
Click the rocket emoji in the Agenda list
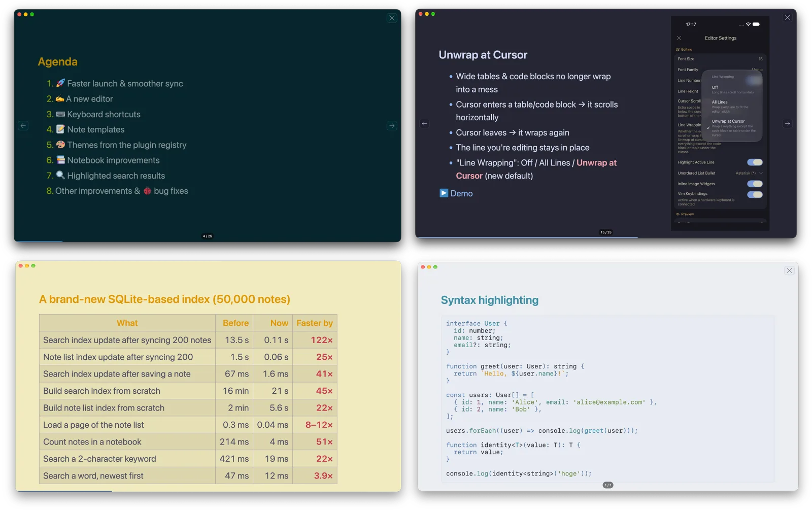(x=60, y=83)
